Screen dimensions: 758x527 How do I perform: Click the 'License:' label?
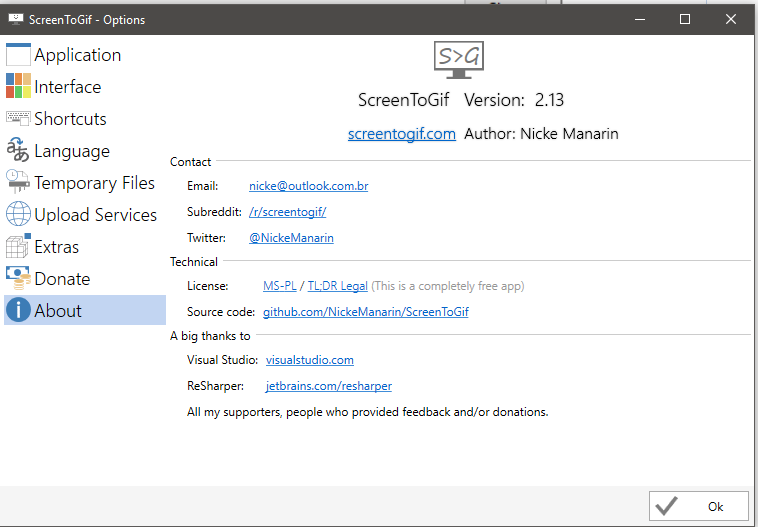tap(207, 286)
